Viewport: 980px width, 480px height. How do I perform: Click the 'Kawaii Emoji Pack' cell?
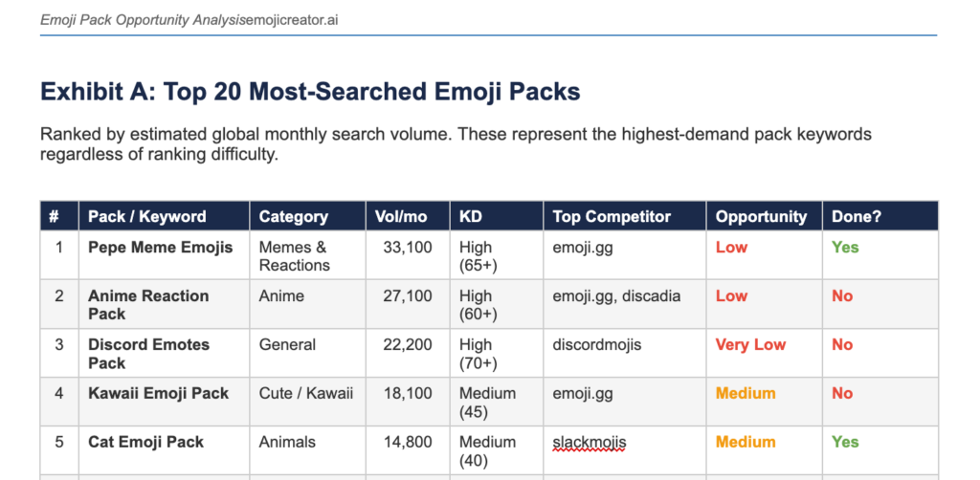click(158, 393)
